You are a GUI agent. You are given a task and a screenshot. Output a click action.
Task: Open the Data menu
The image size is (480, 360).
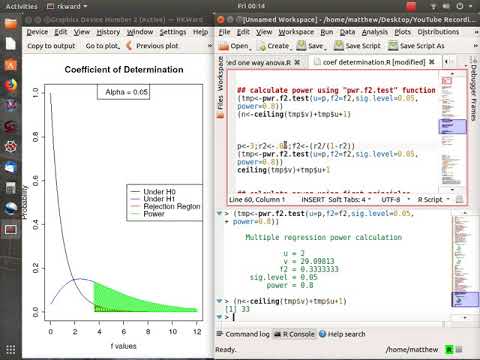[x=347, y=32]
